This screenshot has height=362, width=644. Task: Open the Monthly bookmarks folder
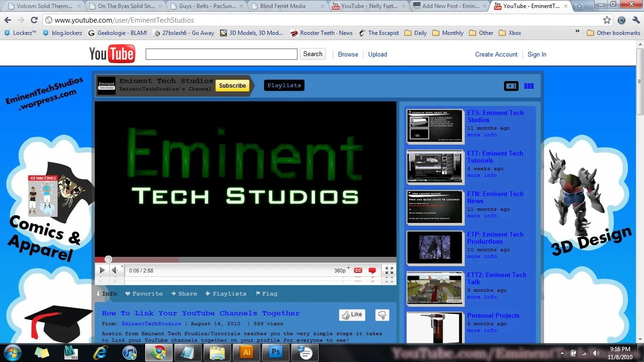tap(448, 33)
